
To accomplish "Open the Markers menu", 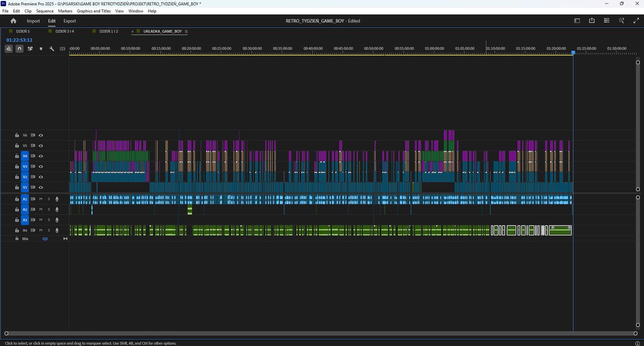I will [65, 11].
